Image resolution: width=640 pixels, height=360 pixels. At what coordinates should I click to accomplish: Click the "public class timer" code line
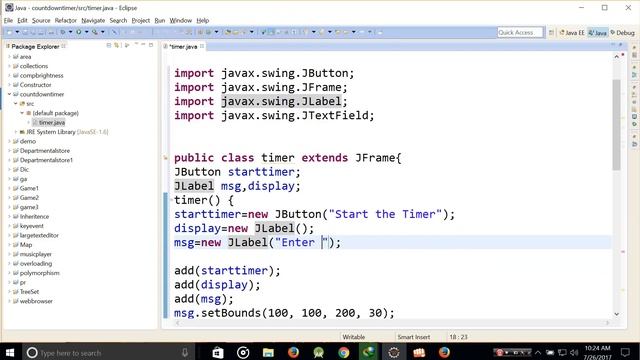pos(288,158)
